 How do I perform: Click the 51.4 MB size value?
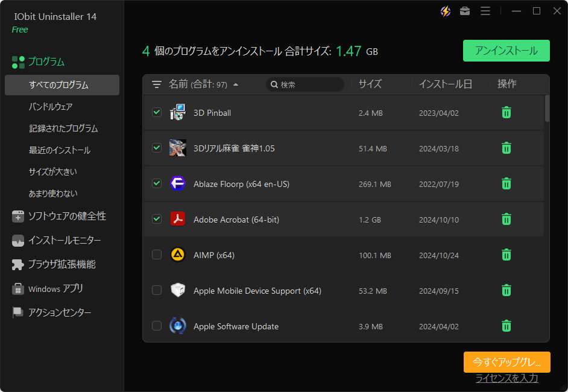tap(373, 148)
